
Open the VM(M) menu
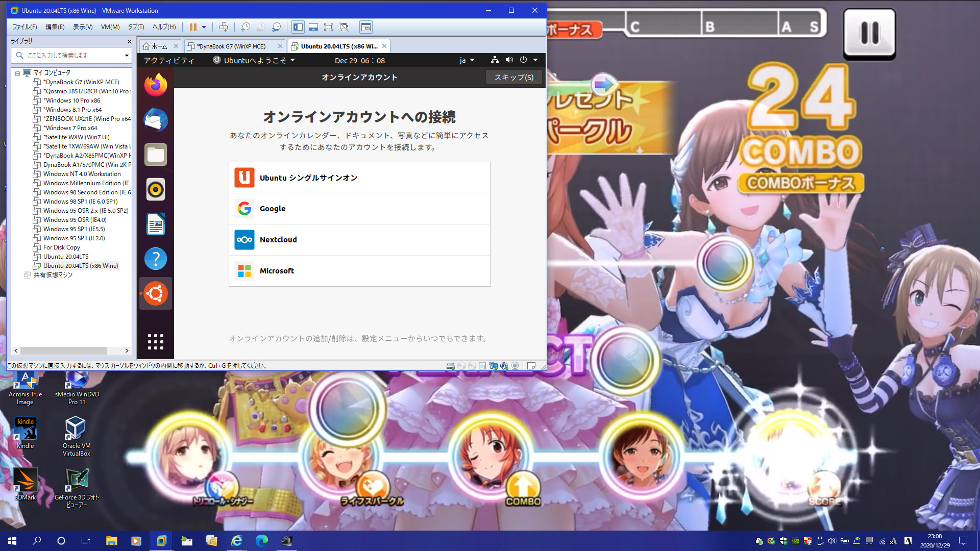110,27
